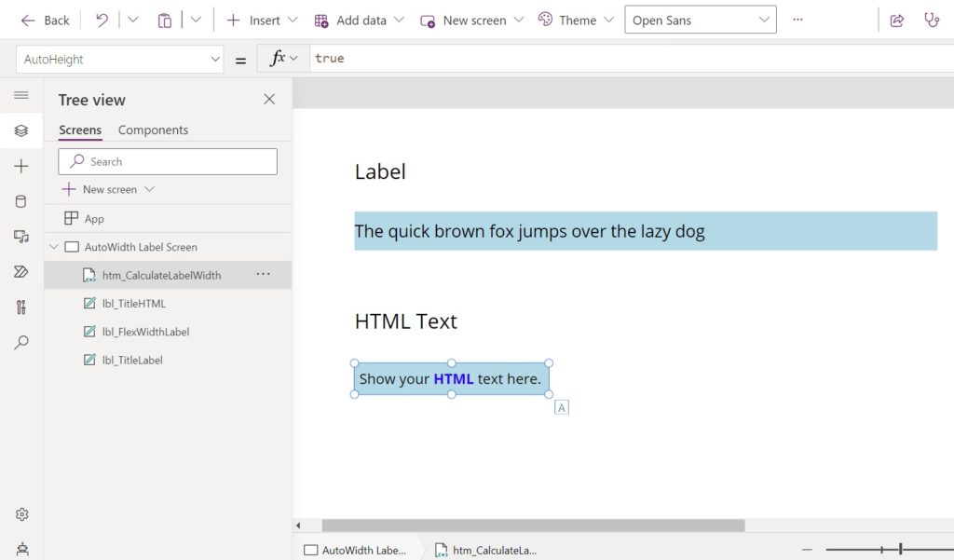Collapse the left rail with the hamburger icon

click(x=21, y=94)
